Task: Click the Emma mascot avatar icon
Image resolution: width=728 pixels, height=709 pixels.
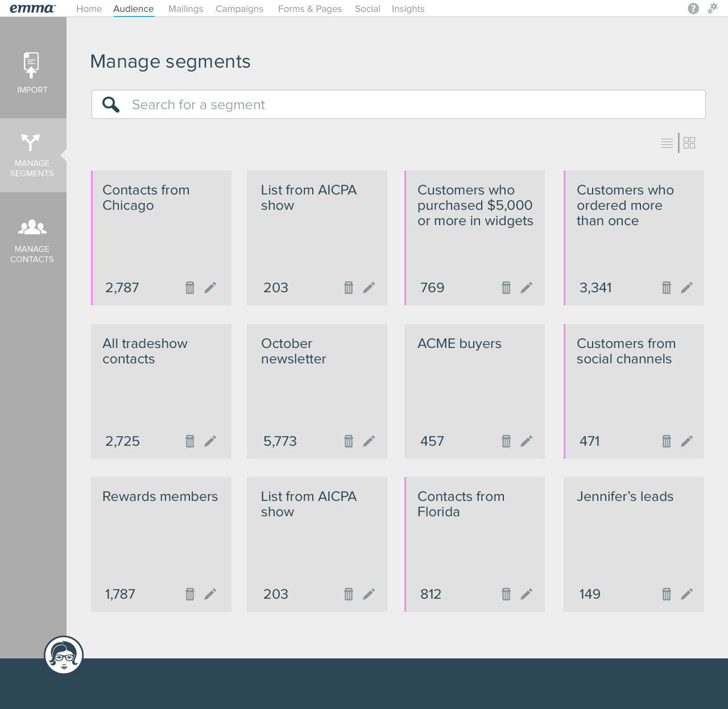Action: pos(64,655)
